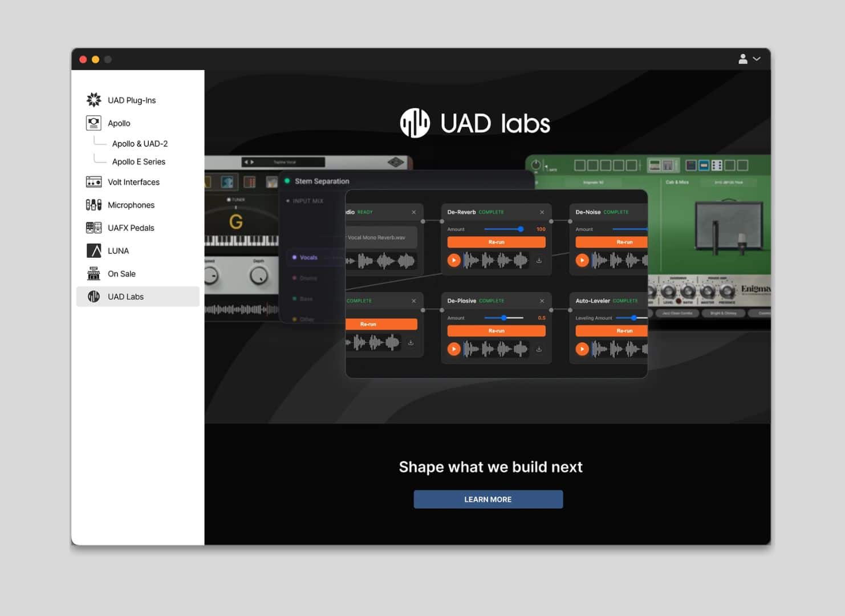Play the De-Reverb processed audio preview
Screen dimensions: 845x616
coord(454,260)
